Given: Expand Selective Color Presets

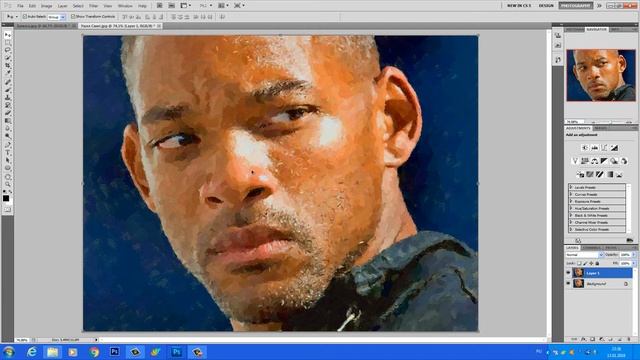Looking at the screenshot, I should pos(571,229).
